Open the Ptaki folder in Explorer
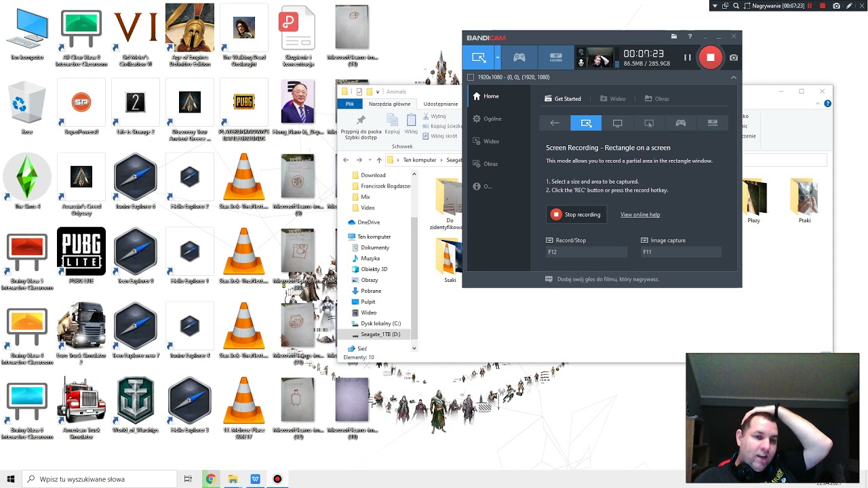 pos(804,201)
